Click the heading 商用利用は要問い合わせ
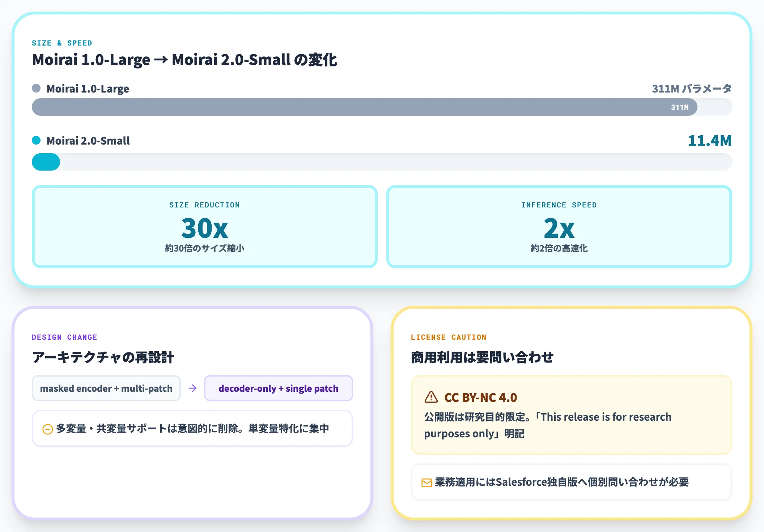Viewport: 764px width, 532px height. point(482,357)
